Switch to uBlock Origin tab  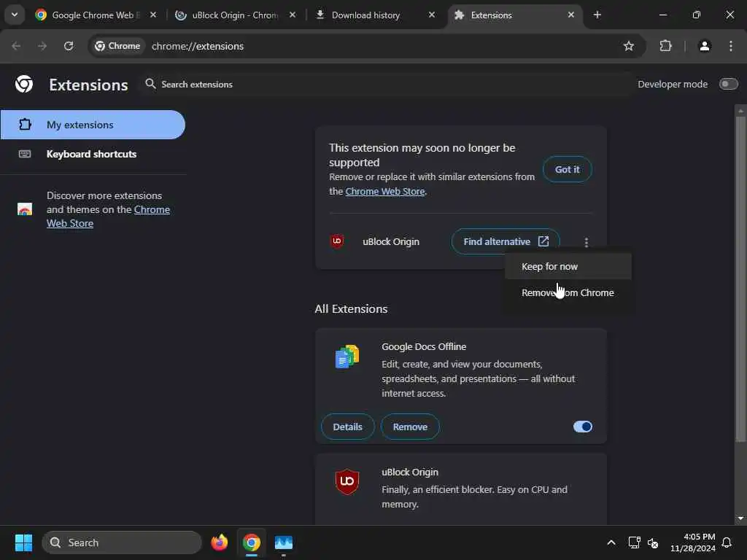236,15
